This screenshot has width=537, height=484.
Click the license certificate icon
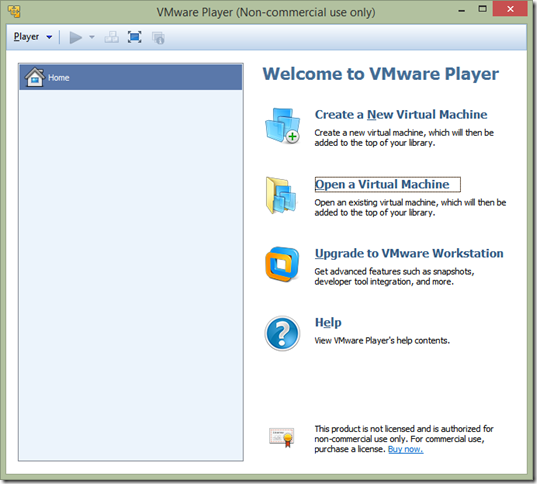(x=282, y=437)
